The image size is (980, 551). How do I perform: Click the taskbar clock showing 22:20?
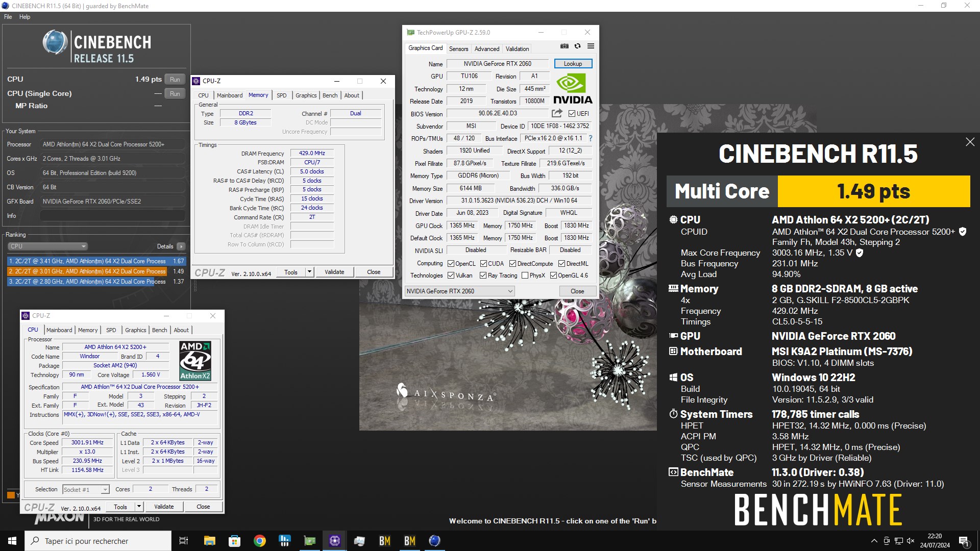935,541
